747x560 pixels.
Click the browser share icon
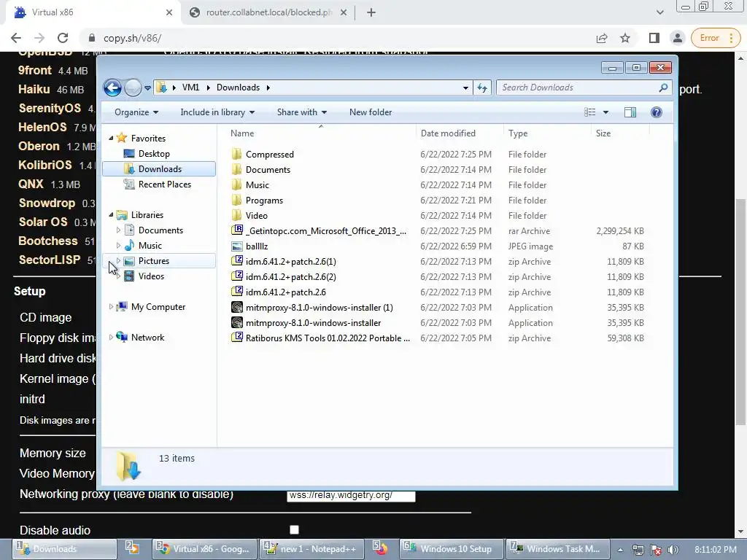[602, 38]
